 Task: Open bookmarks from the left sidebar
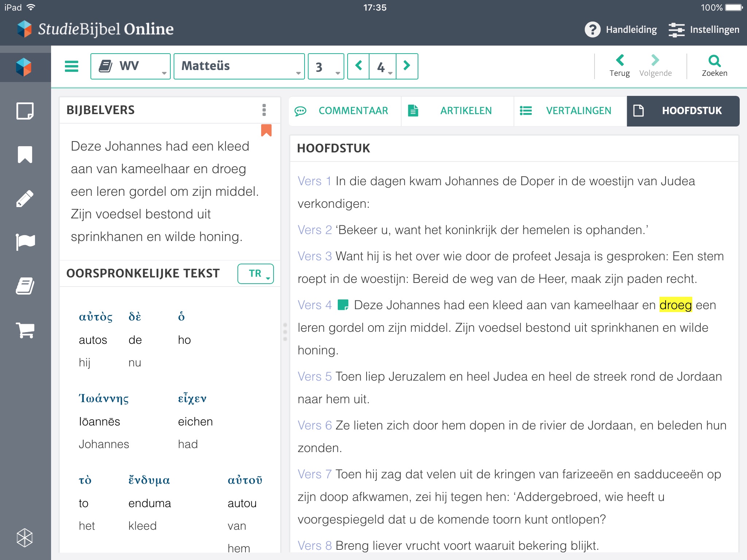point(25,155)
